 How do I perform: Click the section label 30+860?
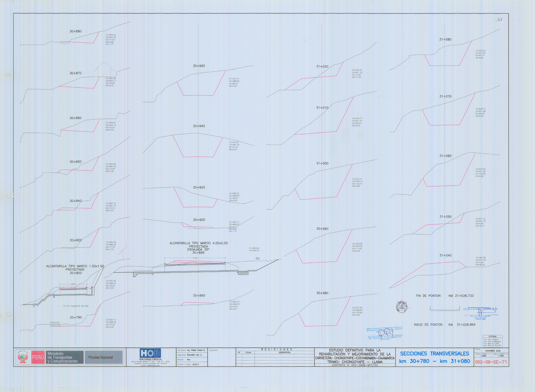(x=75, y=118)
